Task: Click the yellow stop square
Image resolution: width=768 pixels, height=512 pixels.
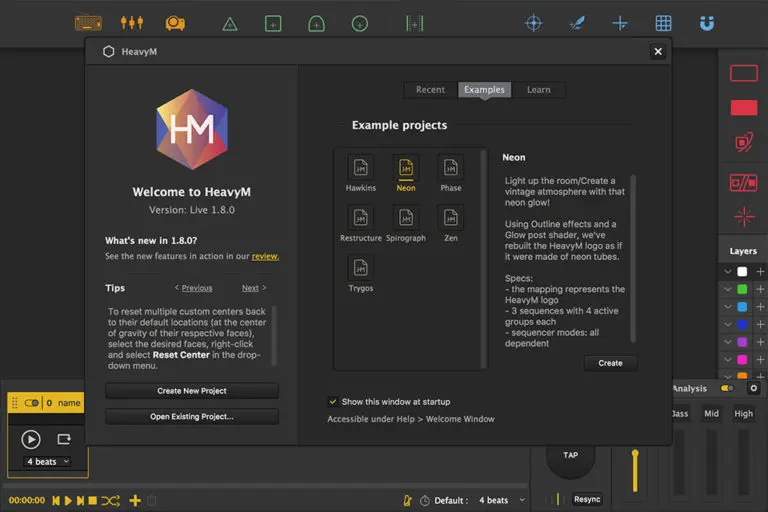Action: (92, 500)
